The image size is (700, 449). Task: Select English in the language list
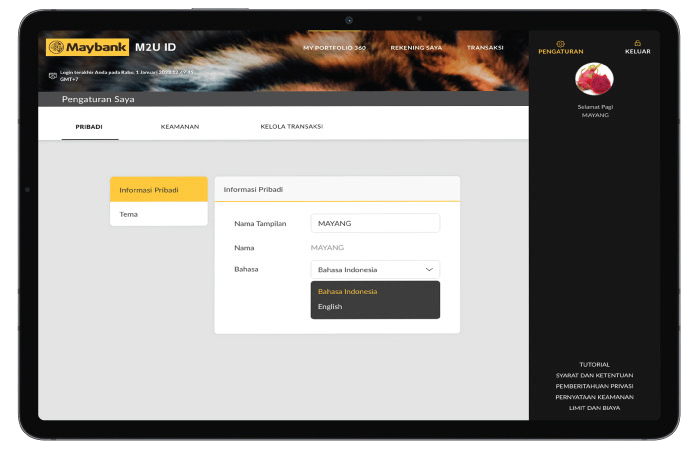point(330,307)
